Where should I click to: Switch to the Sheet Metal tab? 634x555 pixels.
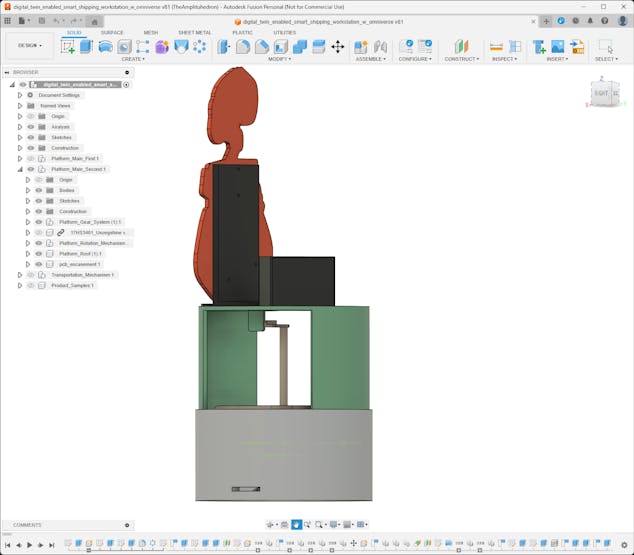click(x=194, y=32)
